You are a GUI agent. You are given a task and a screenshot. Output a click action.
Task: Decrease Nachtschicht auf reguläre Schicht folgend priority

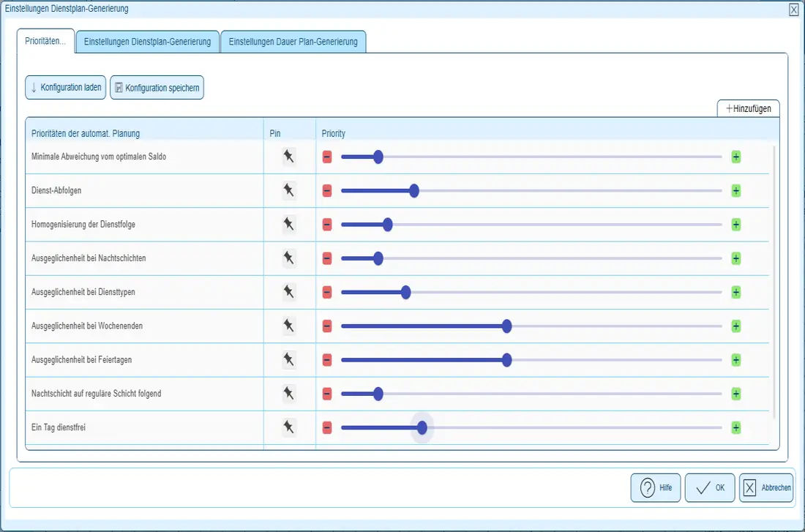tap(327, 394)
